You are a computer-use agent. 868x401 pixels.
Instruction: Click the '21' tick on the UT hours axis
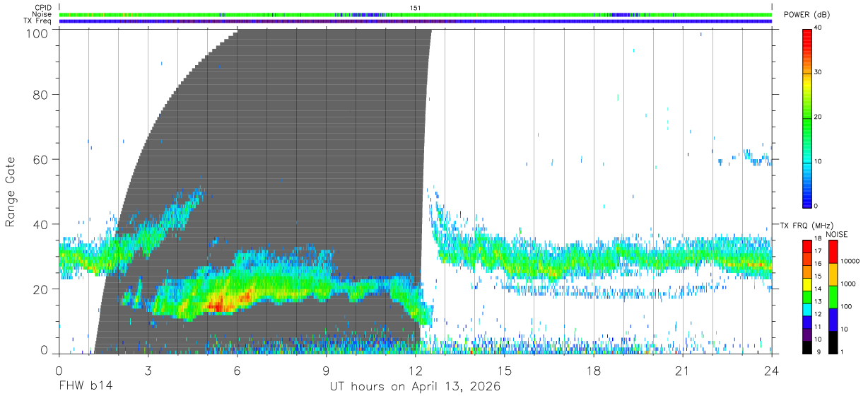click(x=683, y=370)
